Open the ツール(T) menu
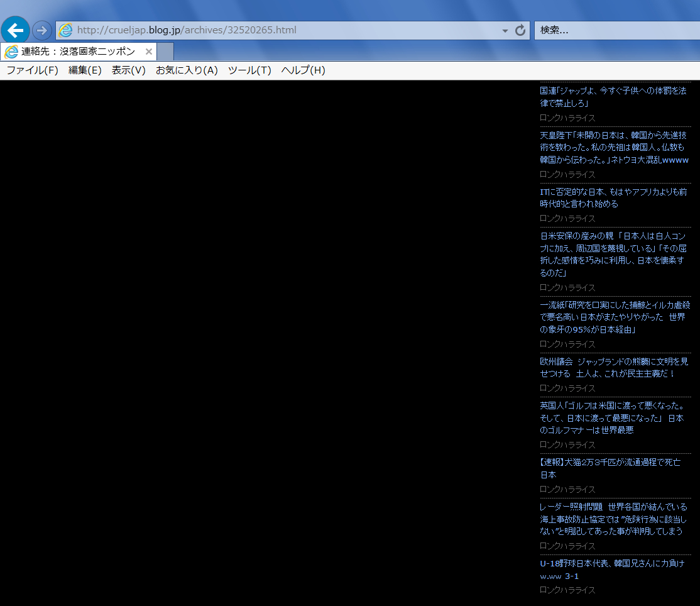Viewport: 700px width, 606px height. [x=249, y=70]
